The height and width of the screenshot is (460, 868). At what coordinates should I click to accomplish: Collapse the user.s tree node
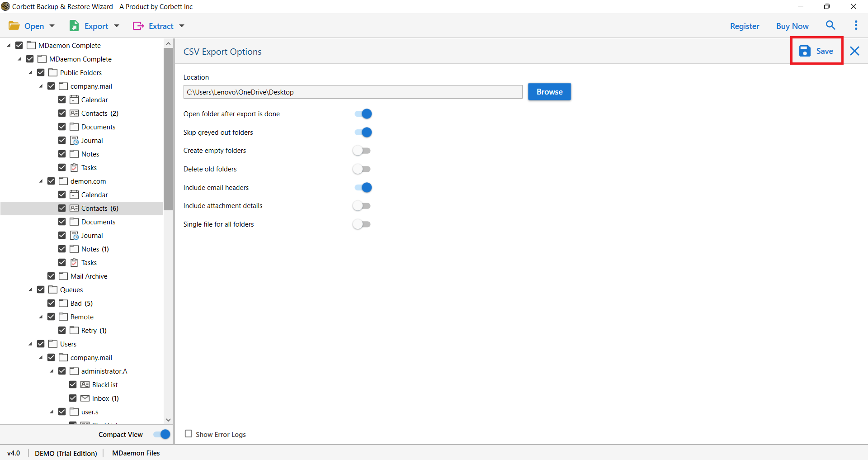click(x=52, y=412)
